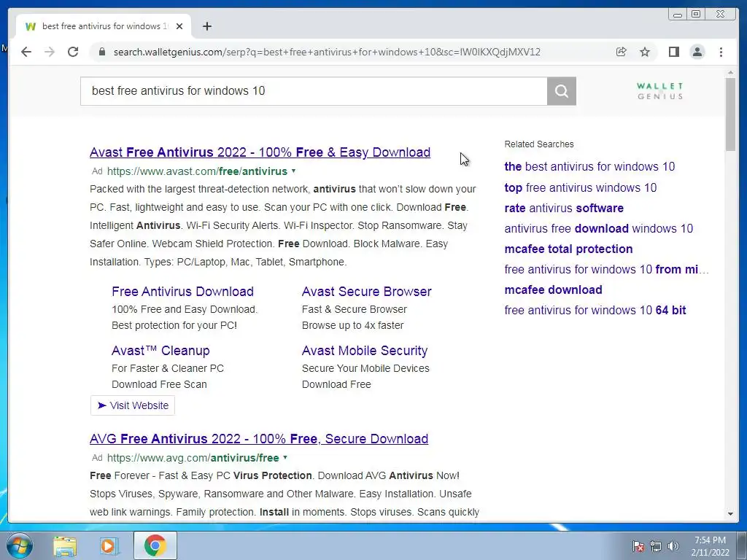747x560 pixels.
Task: Open the avg.com/antivirus/free URL link
Action: (x=193, y=458)
